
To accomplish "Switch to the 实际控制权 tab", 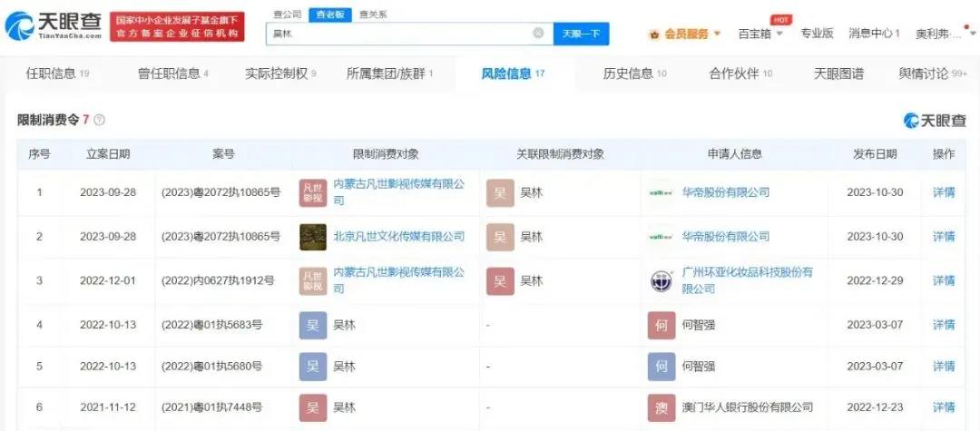I will pyautogui.click(x=280, y=73).
